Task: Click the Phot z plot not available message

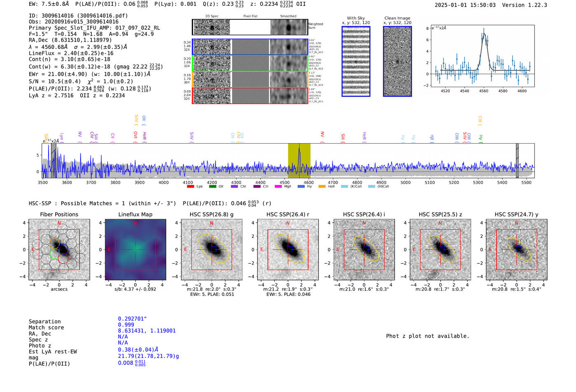Action: [427, 336]
